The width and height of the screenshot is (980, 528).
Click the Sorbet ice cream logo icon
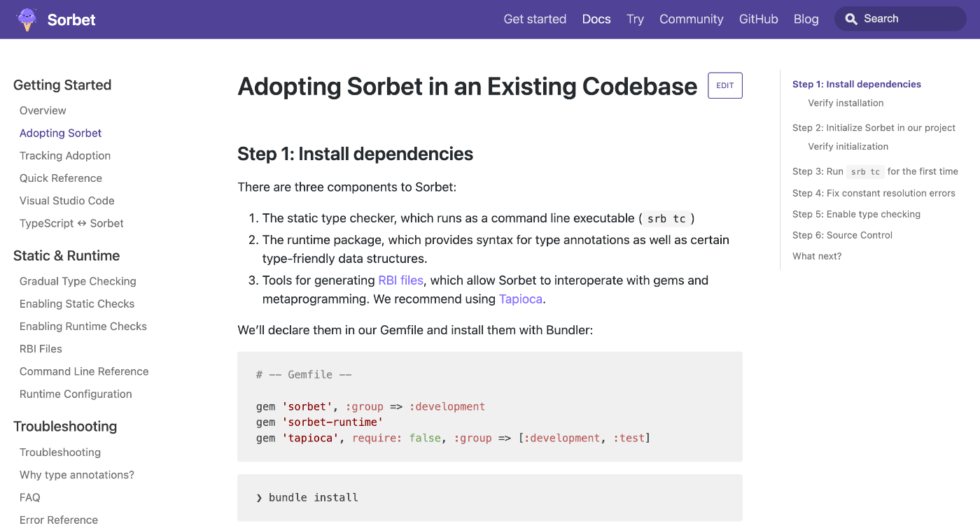(x=27, y=20)
